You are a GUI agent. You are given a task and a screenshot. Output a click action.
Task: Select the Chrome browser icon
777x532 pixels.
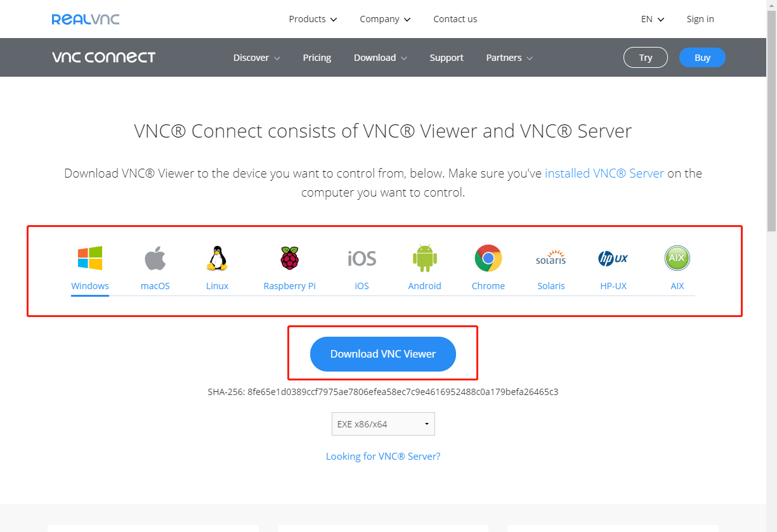pyautogui.click(x=488, y=257)
